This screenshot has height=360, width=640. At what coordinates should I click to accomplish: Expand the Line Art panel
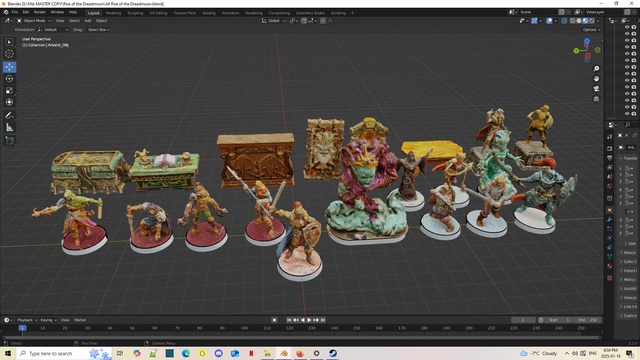pos(629,307)
